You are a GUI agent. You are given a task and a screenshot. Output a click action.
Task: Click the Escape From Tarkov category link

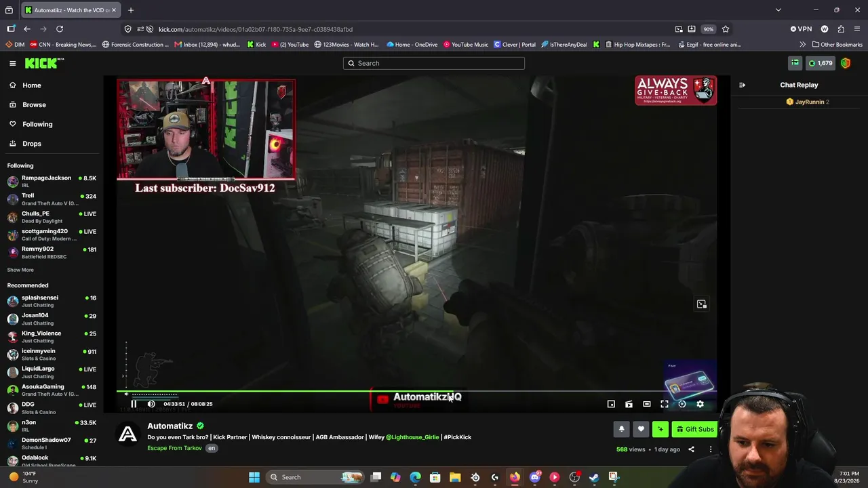174,448
